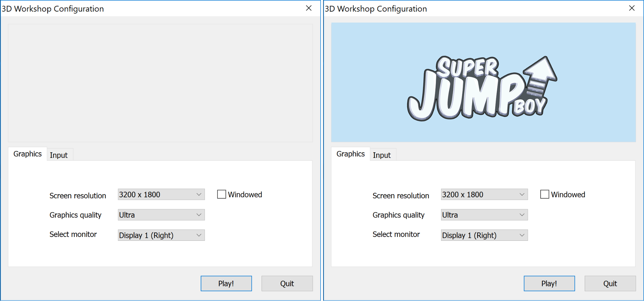Open Screen resolution dropdown in right dialog

pyautogui.click(x=484, y=194)
